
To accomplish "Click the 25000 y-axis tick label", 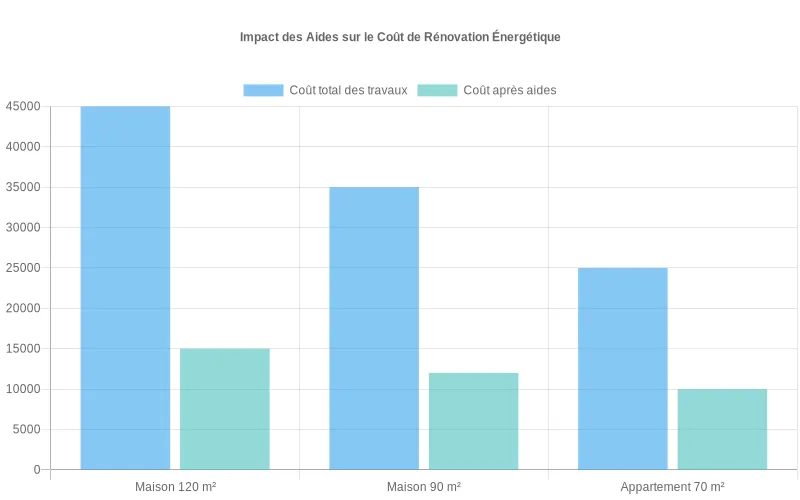I will click(x=23, y=268).
